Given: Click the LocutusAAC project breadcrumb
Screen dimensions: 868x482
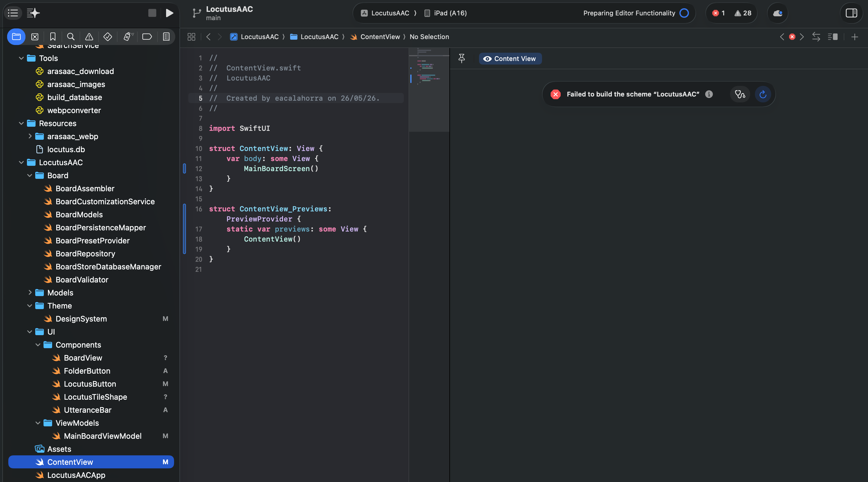Looking at the screenshot, I should coord(254,37).
